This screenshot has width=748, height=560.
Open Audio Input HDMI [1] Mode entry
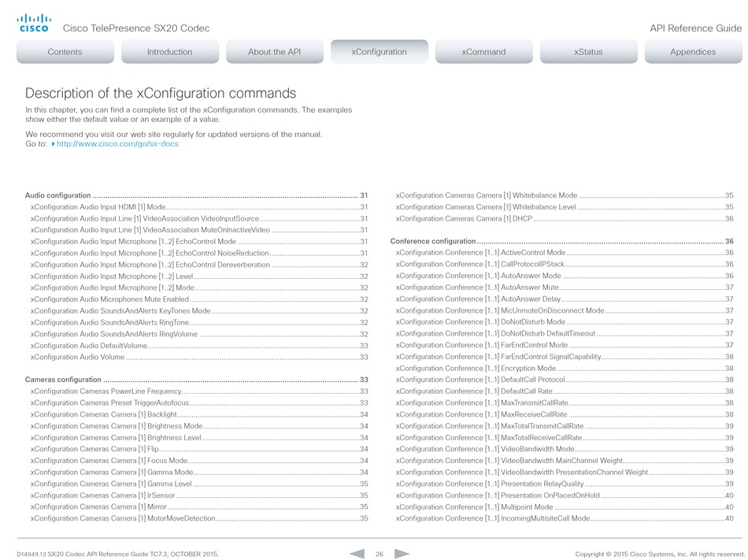coord(199,207)
